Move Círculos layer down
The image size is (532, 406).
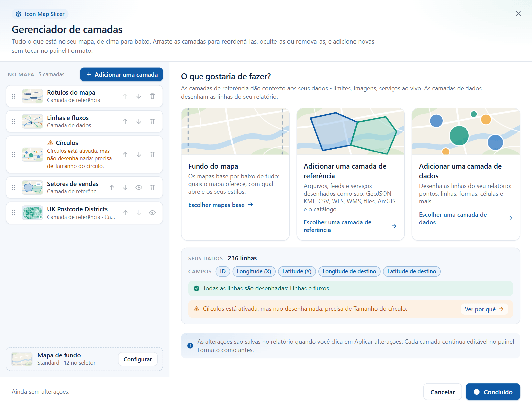[x=139, y=155]
